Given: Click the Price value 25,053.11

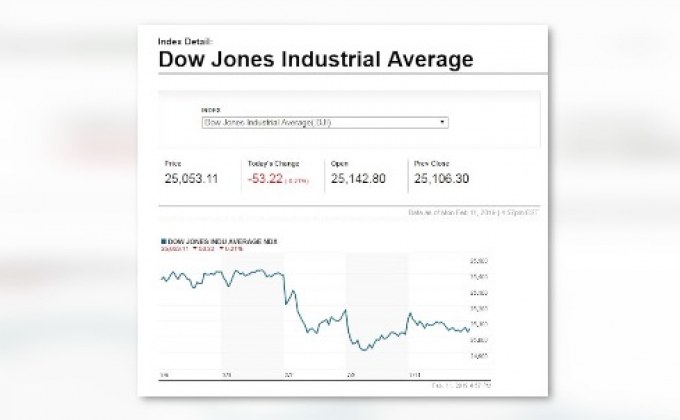Looking at the screenshot, I should 191,179.
